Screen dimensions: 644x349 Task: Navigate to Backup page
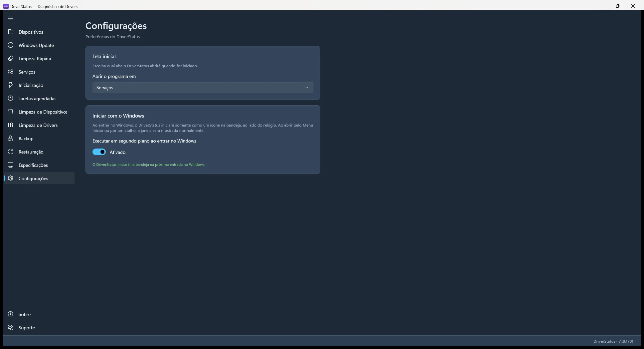click(x=39, y=139)
